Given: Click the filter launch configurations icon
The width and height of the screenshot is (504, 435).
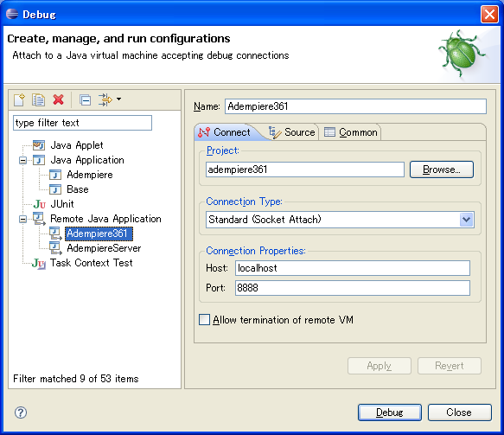Looking at the screenshot, I should pos(105,99).
